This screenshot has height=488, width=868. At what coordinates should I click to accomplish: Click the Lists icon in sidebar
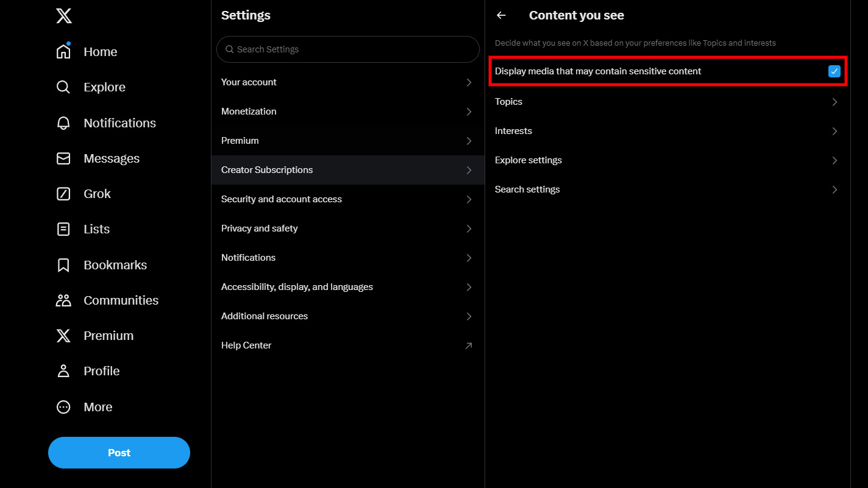(63, 229)
